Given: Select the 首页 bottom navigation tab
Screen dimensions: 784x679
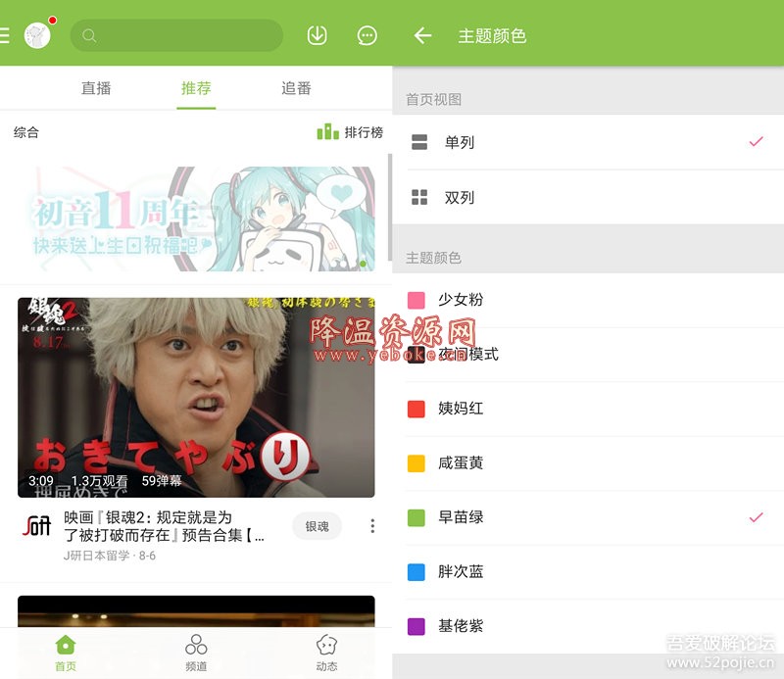Looking at the screenshot, I should [x=66, y=653].
